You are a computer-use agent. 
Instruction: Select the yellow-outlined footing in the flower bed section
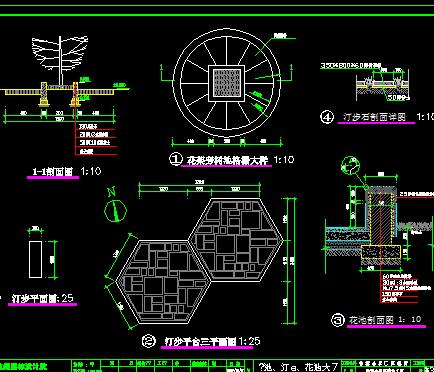click(x=381, y=252)
